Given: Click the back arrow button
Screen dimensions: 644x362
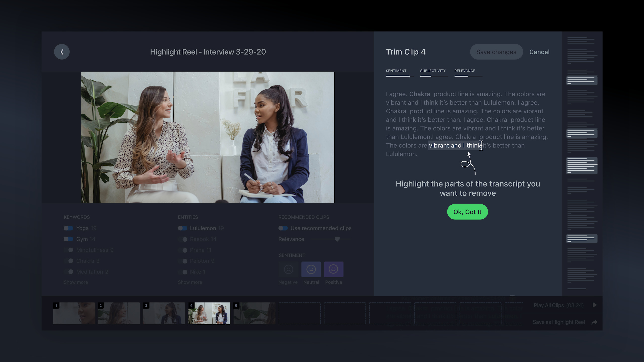Looking at the screenshot, I should 62,52.
